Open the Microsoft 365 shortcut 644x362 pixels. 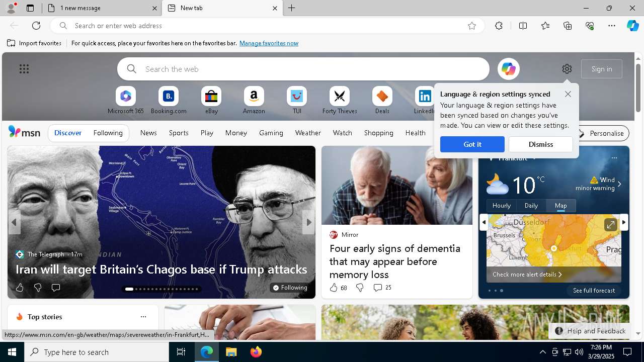pyautogui.click(x=126, y=101)
